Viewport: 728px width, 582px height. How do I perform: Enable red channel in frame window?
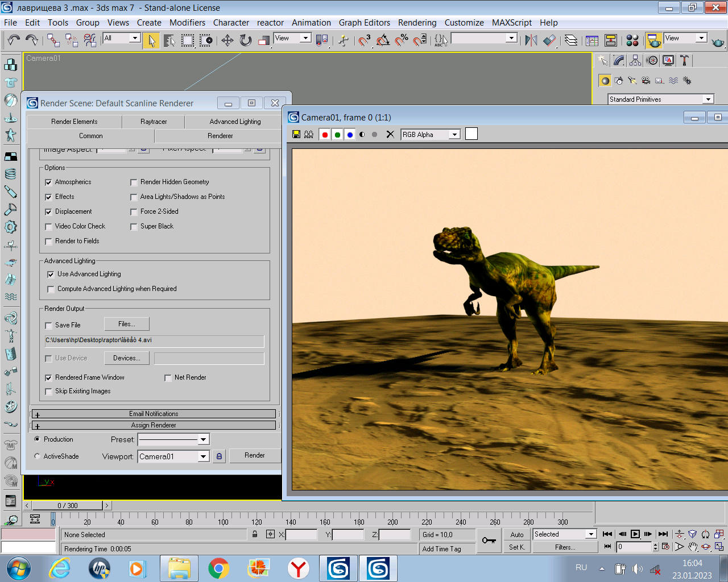point(325,135)
